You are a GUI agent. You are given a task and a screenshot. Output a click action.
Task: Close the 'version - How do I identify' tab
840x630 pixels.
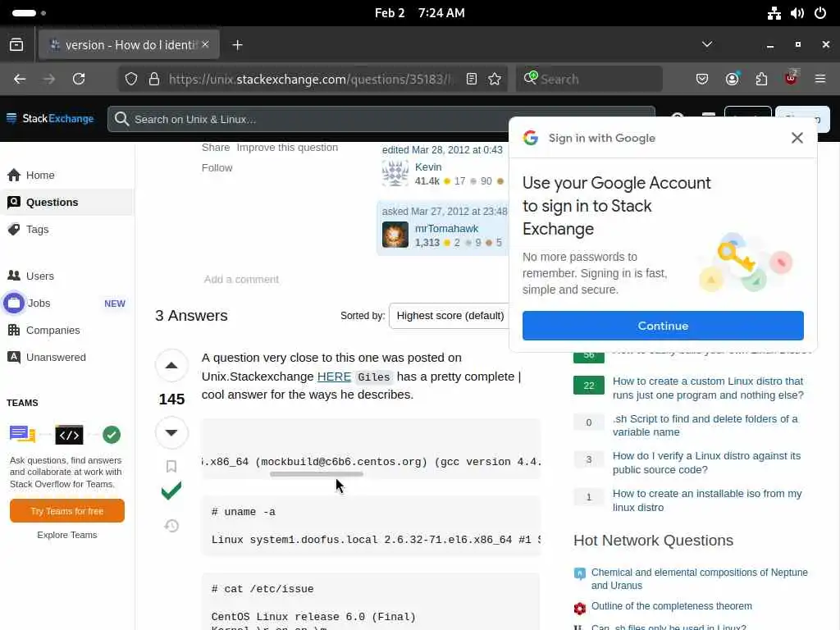pos(205,44)
